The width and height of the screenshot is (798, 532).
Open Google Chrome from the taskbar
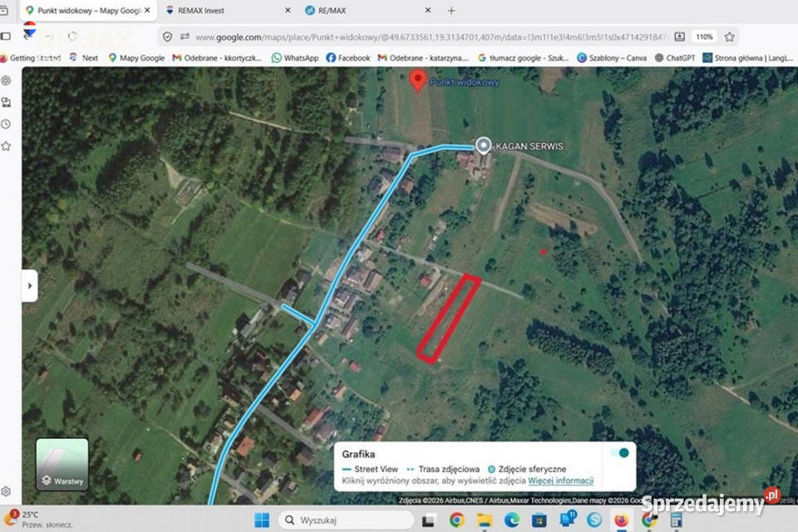[x=456, y=520]
